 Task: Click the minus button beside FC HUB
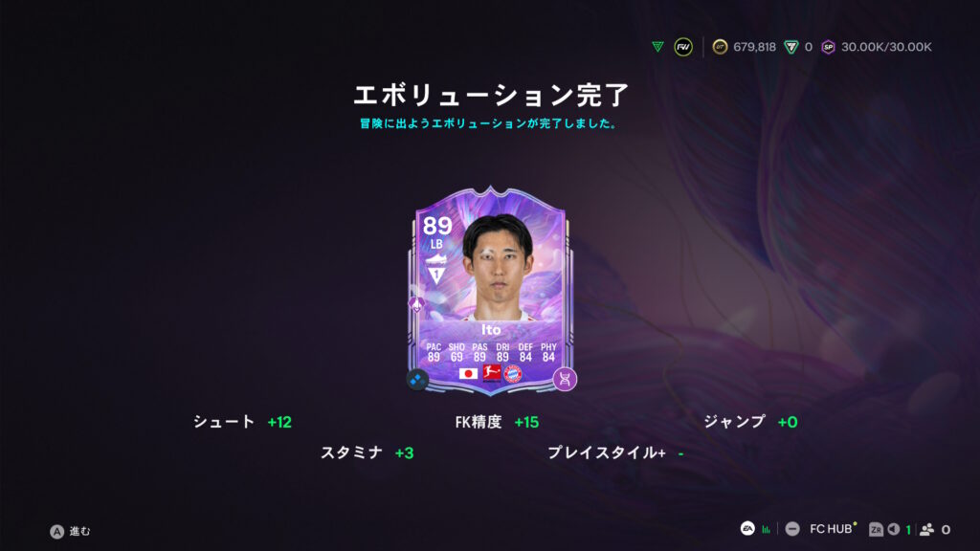point(792,529)
